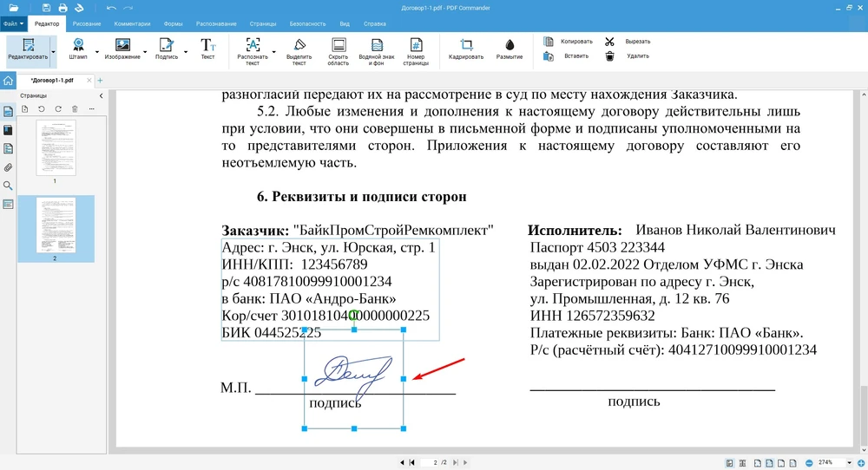The height and width of the screenshot is (470, 868).
Task: Expand the Подпись dropdown arrow
Action: coord(185,53)
